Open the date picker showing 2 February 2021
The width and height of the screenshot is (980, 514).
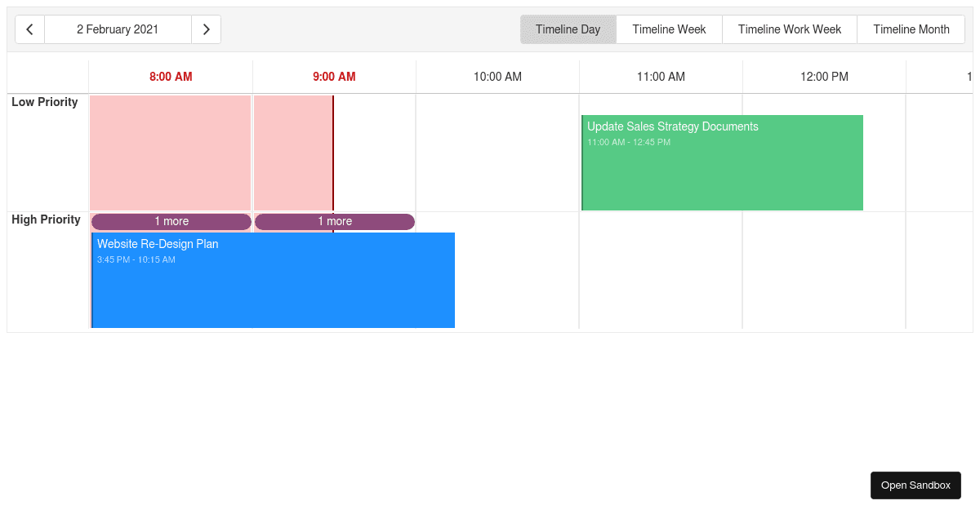[118, 29]
